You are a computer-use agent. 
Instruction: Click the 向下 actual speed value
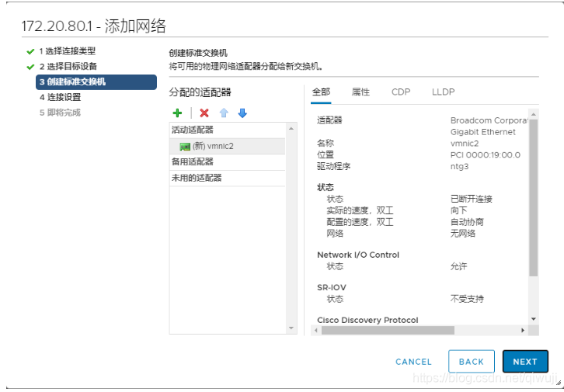458,210
